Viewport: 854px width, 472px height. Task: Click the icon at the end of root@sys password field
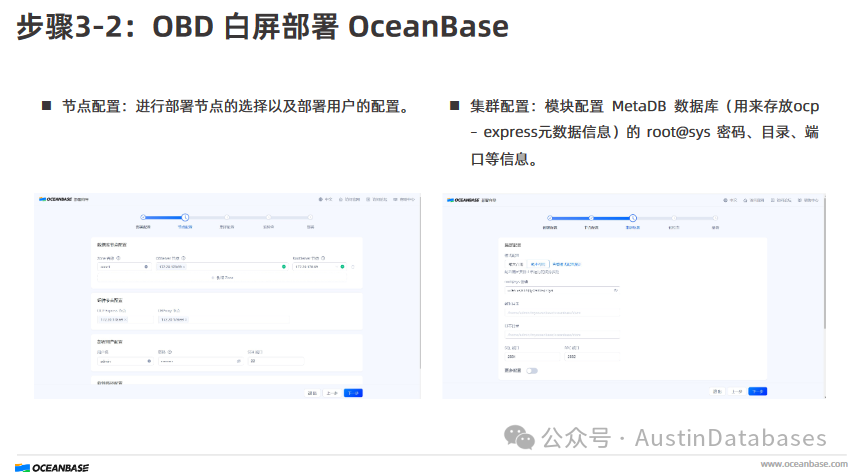coord(615,291)
